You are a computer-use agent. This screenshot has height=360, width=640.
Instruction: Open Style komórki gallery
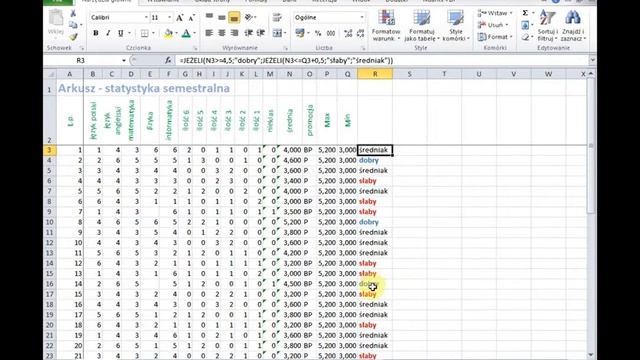pos(456,26)
